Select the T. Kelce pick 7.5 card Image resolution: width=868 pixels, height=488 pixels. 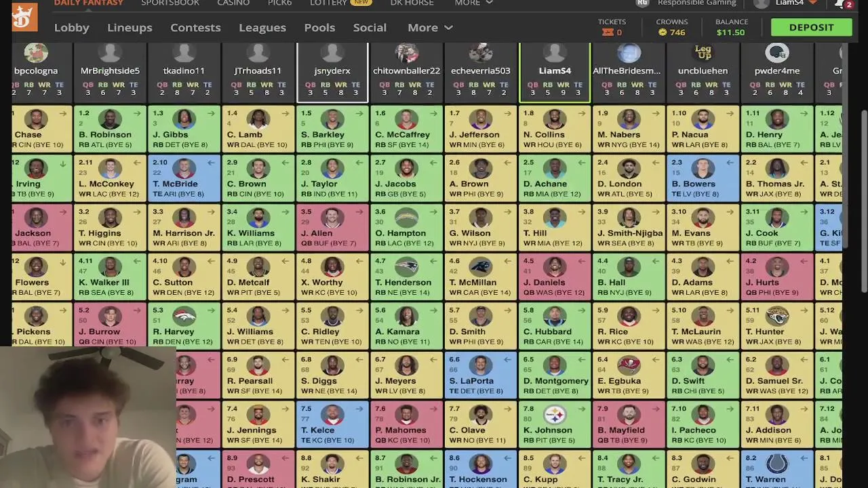point(332,424)
